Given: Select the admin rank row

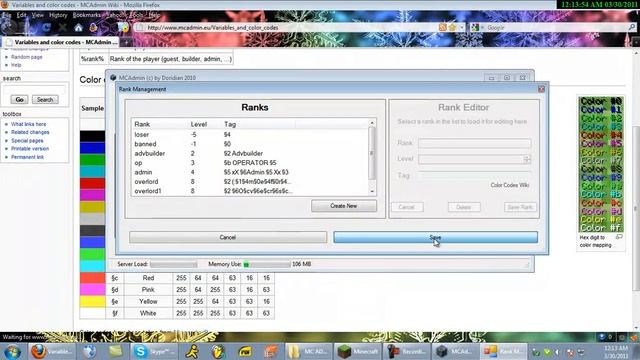Looking at the screenshot, I should click(x=250, y=172).
